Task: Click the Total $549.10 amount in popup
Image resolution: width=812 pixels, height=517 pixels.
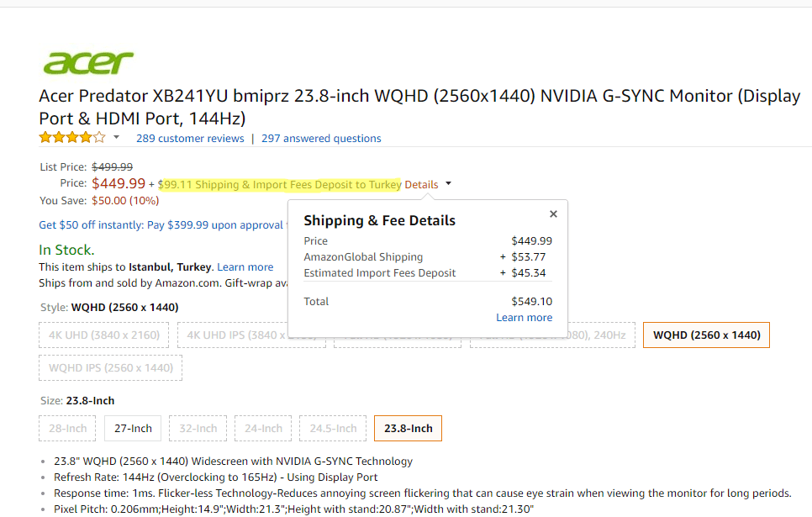Action: click(x=532, y=302)
